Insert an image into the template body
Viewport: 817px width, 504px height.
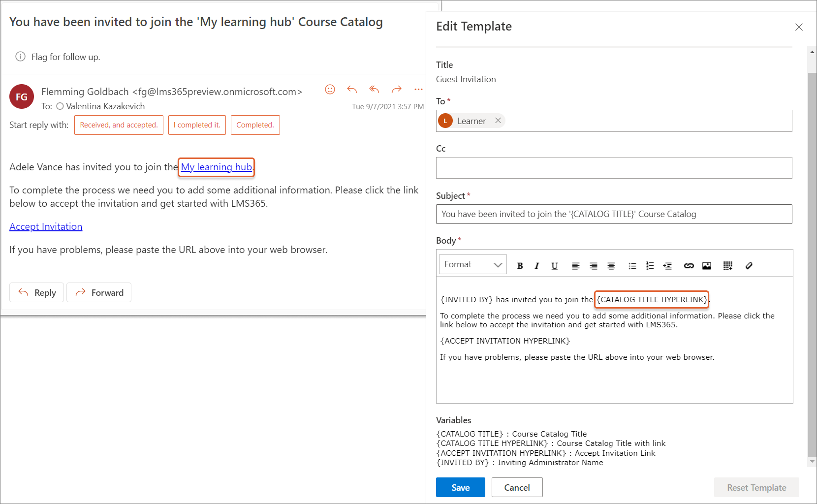tap(707, 266)
